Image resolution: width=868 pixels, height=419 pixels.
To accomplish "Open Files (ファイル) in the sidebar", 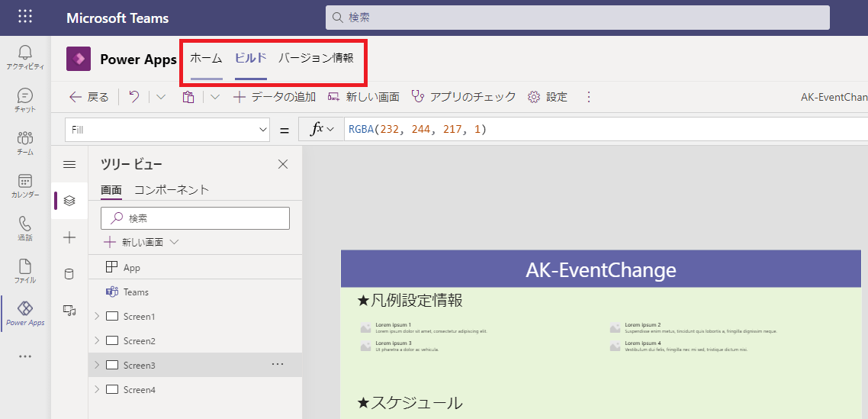I will (x=25, y=271).
